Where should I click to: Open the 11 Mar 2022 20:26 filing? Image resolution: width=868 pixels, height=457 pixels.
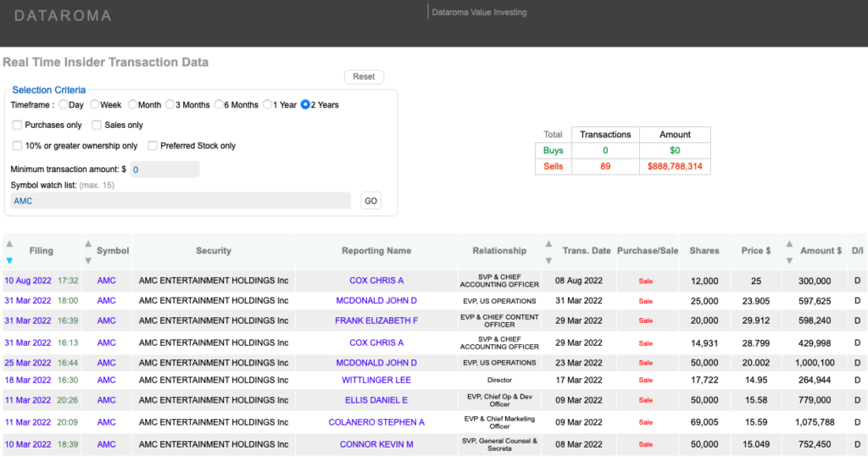(x=28, y=400)
